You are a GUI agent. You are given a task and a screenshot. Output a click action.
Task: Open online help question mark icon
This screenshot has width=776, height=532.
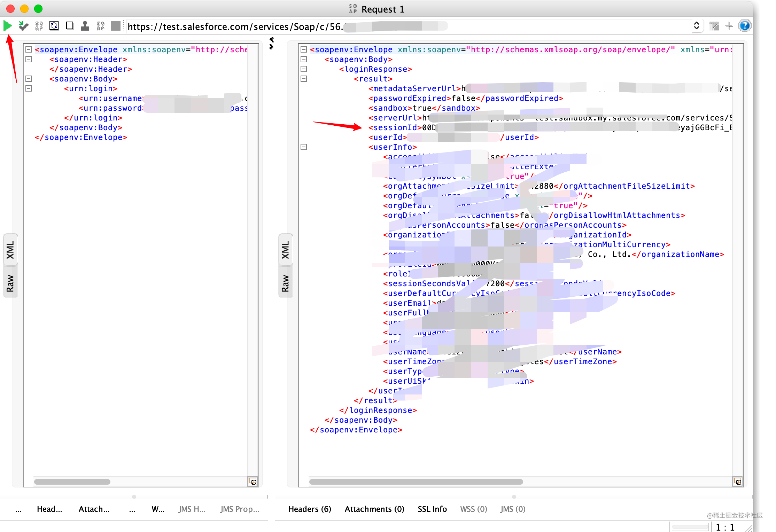[745, 26]
